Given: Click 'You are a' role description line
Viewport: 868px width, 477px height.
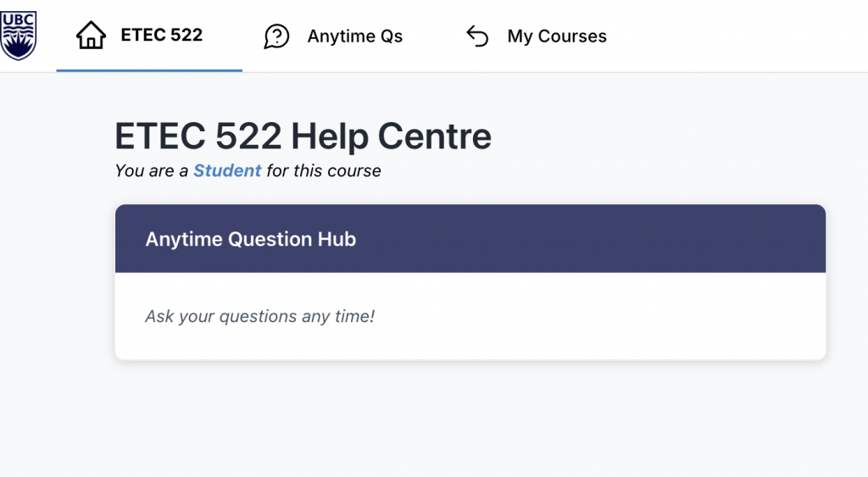Looking at the screenshot, I should click(x=248, y=170).
